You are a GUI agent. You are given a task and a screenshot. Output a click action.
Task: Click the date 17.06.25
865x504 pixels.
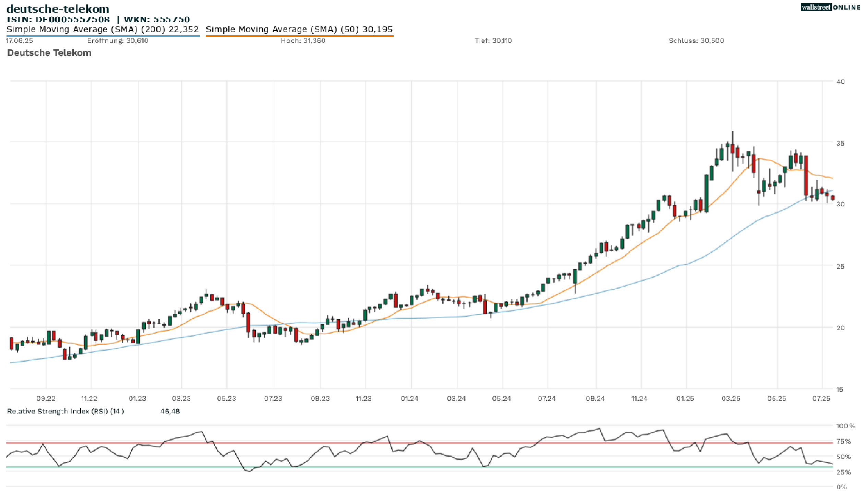(20, 40)
